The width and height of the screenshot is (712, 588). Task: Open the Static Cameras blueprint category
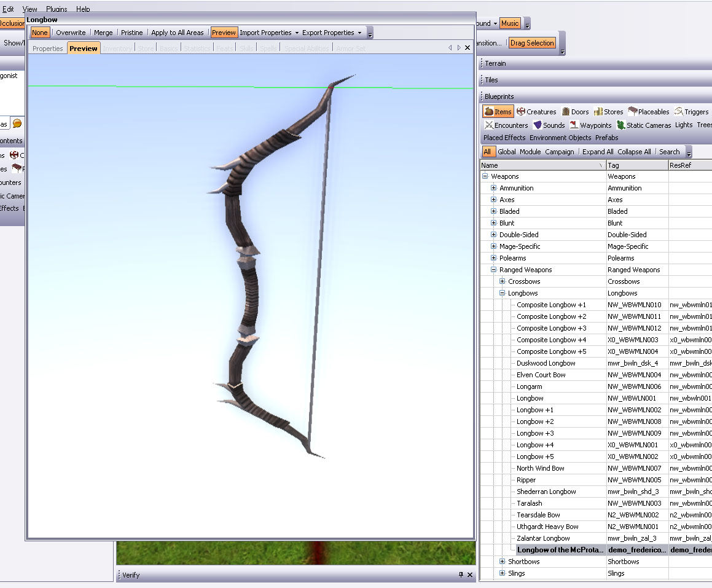[644, 125]
